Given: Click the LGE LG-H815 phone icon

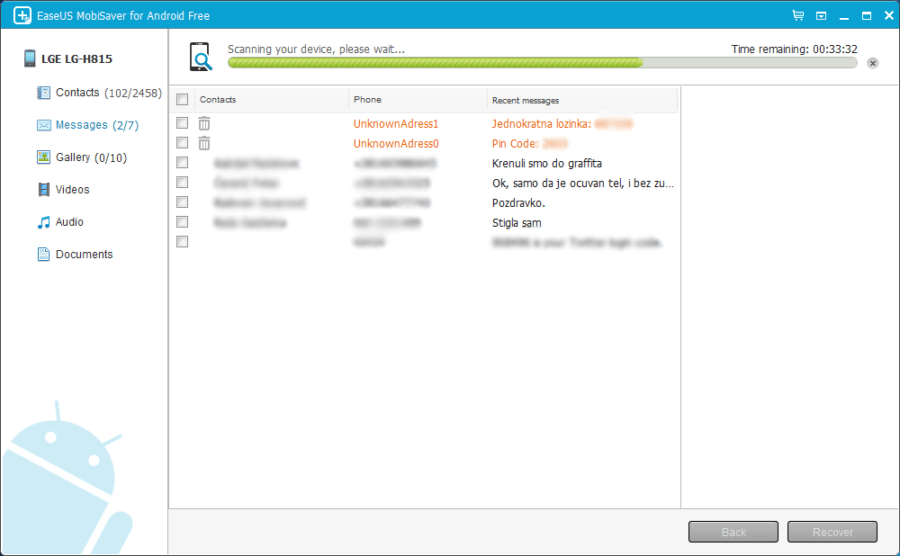Looking at the screenshot, I should click(30, 59).
